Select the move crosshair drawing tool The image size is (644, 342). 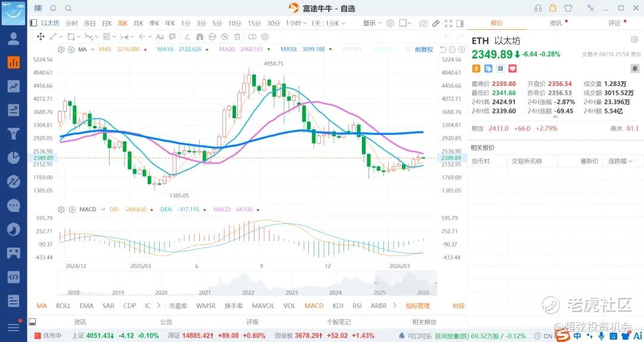(x=41, y=36)
